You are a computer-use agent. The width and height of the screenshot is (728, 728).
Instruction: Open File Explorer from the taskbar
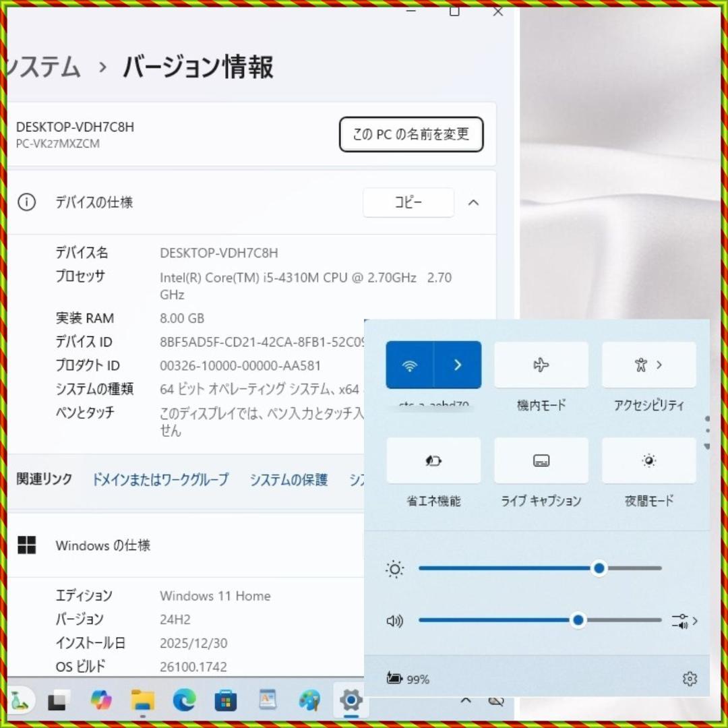tap(142, 701)
